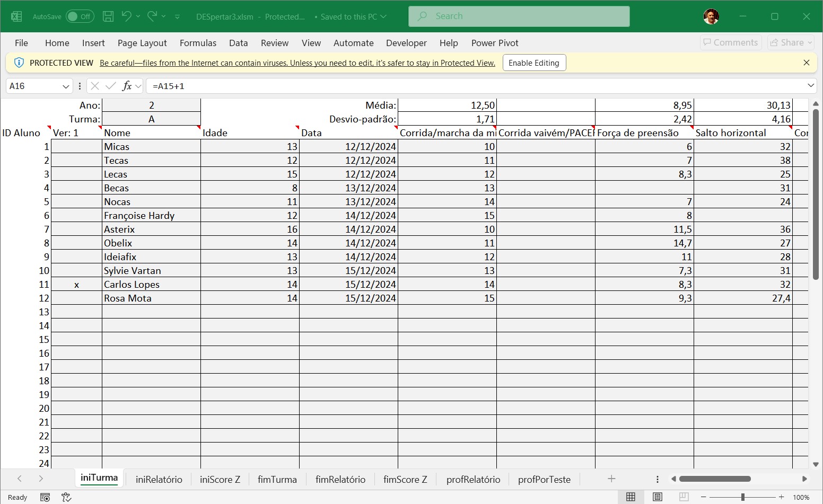Open the Power Pivot tab

[x=495, y=43]
